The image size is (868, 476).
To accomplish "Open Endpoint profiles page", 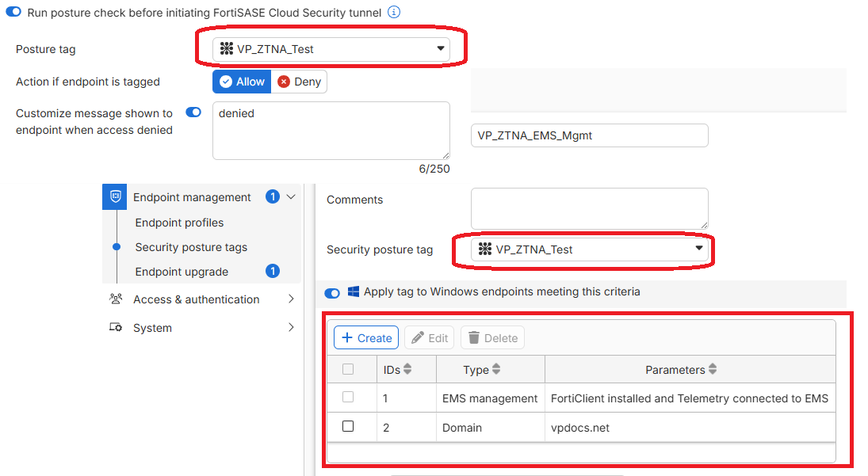I will [x=179, y=223].
